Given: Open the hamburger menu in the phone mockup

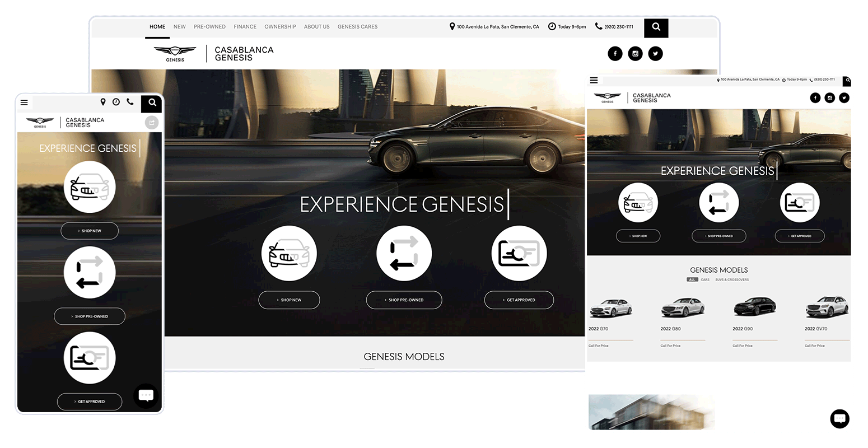Looking at the screenshot, I should coord(24,102).
